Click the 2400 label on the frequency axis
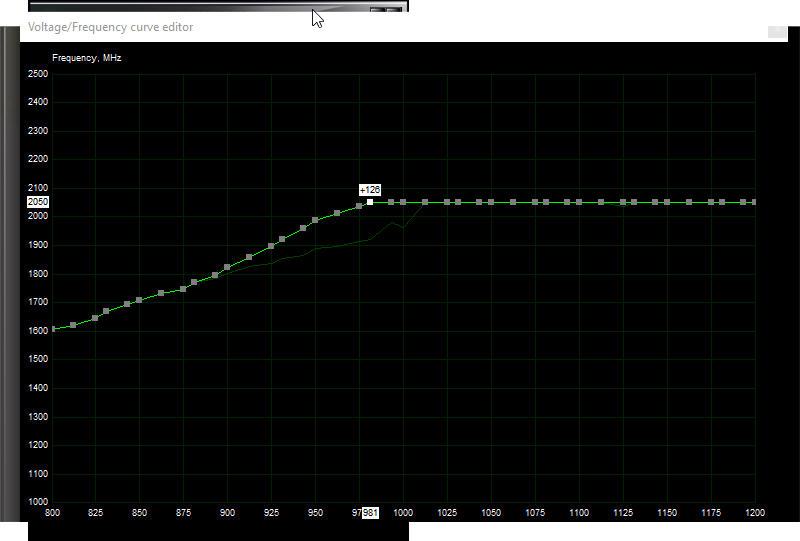The image size is (800, 541). coord(38,102)
